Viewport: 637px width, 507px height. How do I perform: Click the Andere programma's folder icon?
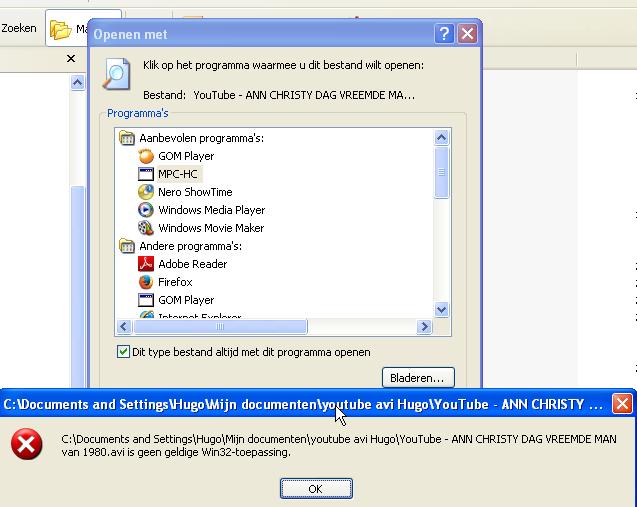pyautogui.click(x=127, y=246)
